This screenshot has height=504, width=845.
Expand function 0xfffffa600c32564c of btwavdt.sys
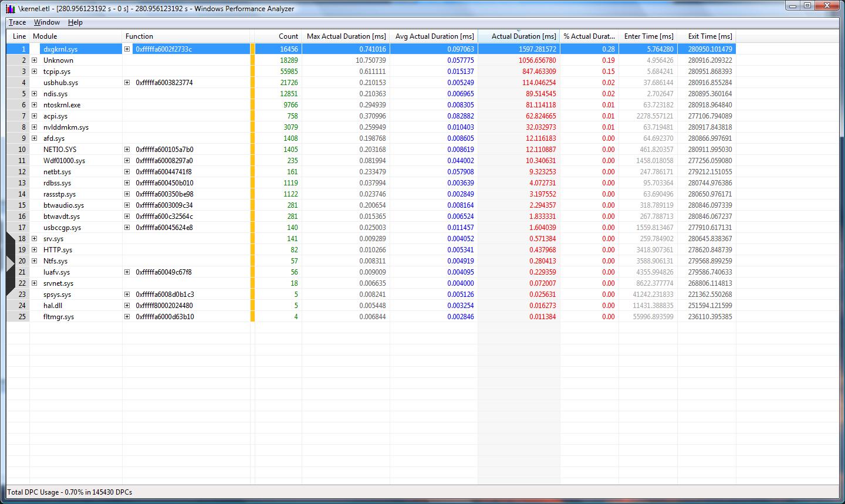click(x=127, y=217)
